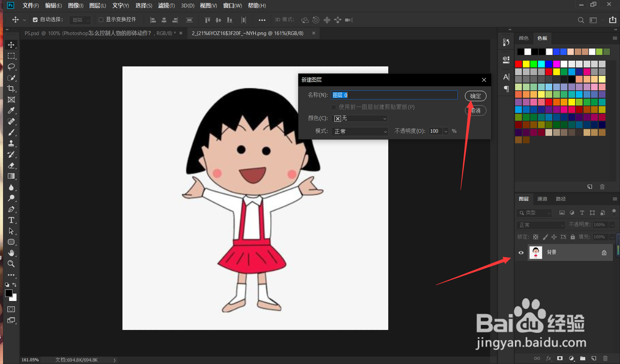Viewport: 620px width, 364px height.
Task: Change the screen mode icon
Action: click(x=11, y=320)
